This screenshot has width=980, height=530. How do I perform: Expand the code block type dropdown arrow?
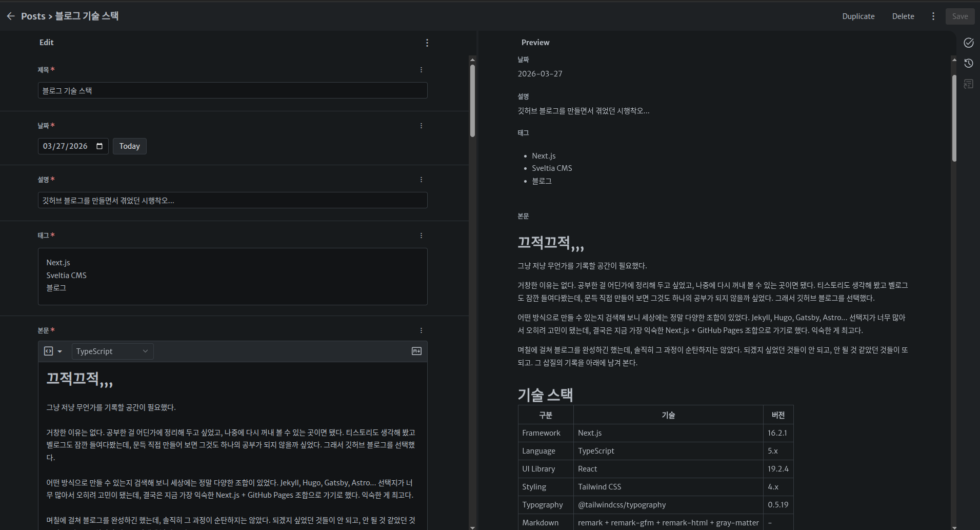pyautogui.click(x=61, y=351)
